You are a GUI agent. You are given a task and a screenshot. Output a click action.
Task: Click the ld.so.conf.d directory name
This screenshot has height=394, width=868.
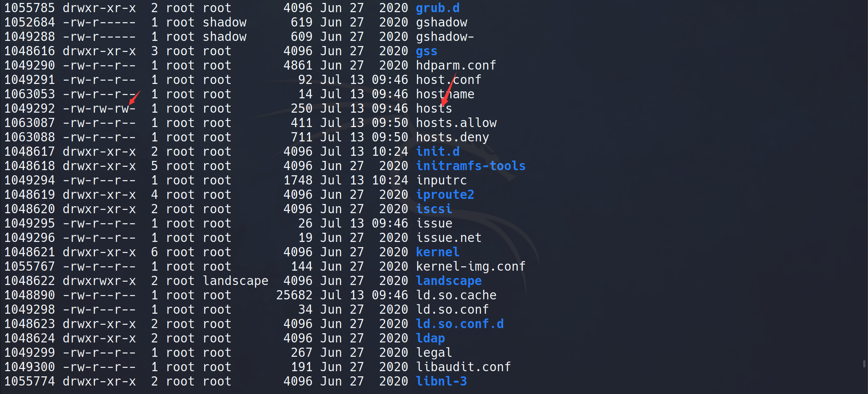(460, 324)
